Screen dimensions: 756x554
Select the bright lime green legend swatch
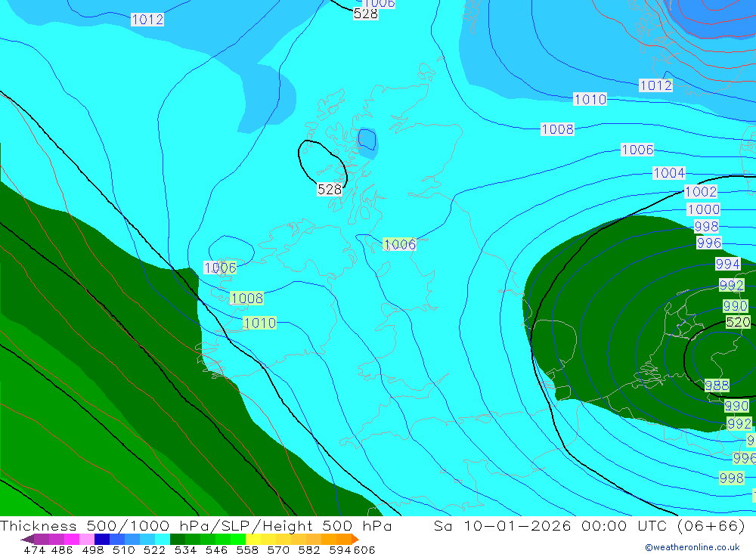[238, 539]
